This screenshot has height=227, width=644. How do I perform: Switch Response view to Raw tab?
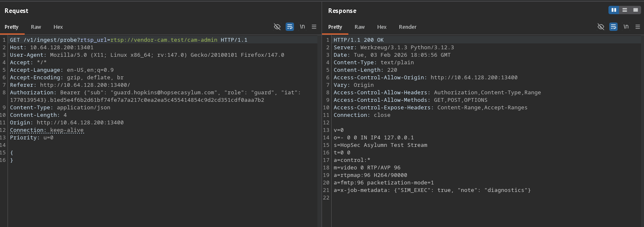tap(360, 27)
